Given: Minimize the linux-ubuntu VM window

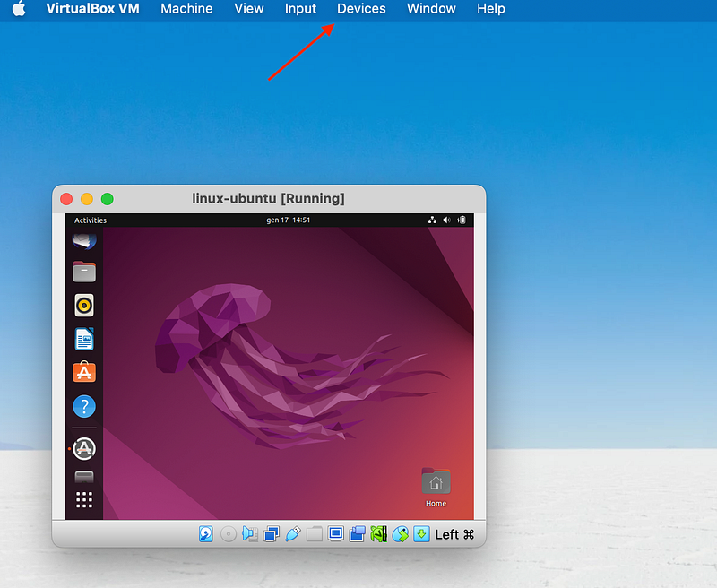Looking at the screenshot, I should click(87, 199).
